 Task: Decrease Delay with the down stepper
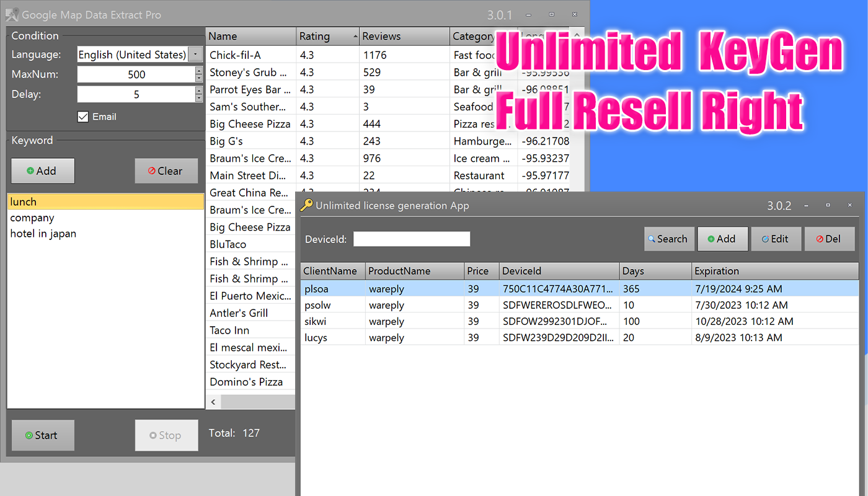pos(198,98)
